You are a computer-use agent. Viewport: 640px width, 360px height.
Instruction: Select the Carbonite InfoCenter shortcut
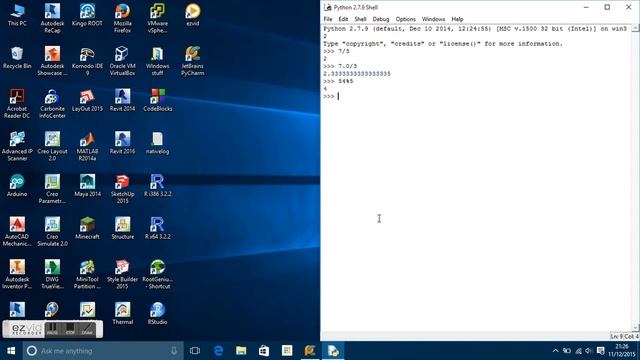pyautogui.click(x=52, y=104)
